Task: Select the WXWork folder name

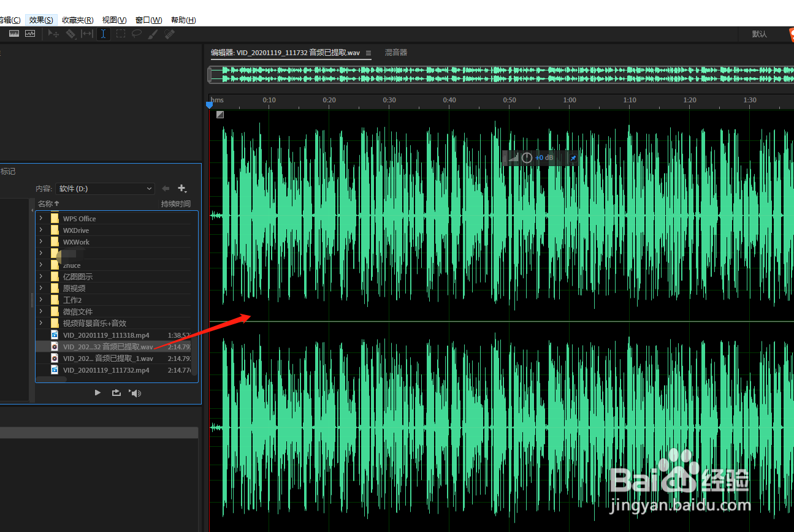Action: point(76,242)
